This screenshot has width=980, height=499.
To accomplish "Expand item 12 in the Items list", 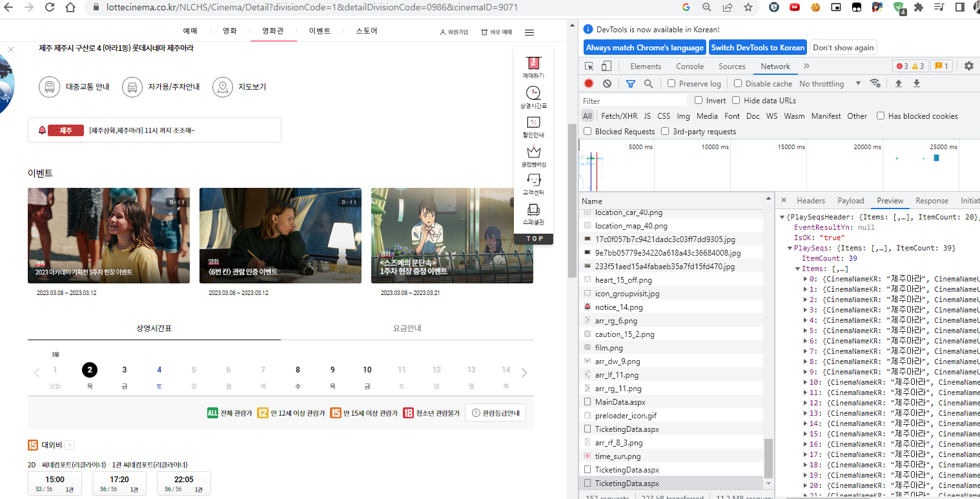I will coord(806,403).
